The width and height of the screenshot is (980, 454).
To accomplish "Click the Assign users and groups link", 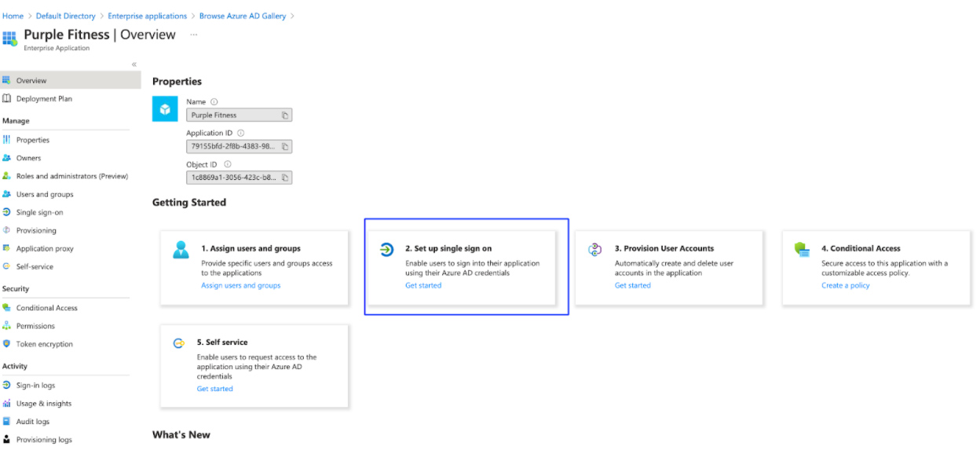I will pyautogui.click(x=240, y=285).
